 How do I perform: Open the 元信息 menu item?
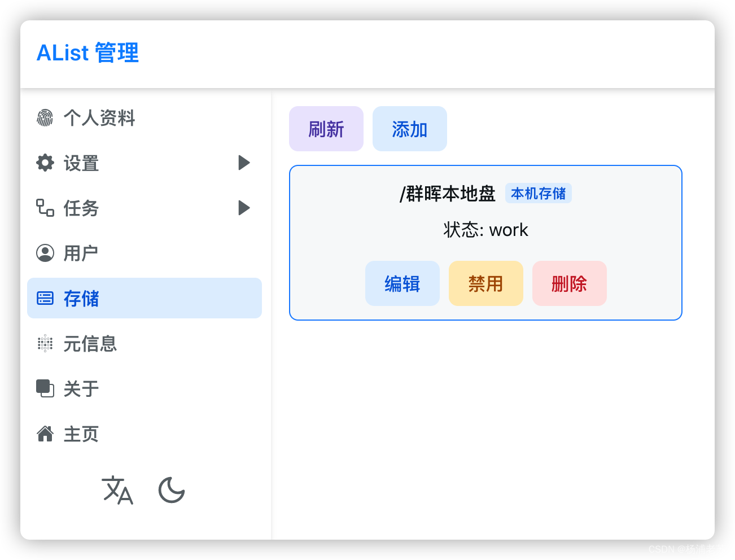[x=145, y=343]
